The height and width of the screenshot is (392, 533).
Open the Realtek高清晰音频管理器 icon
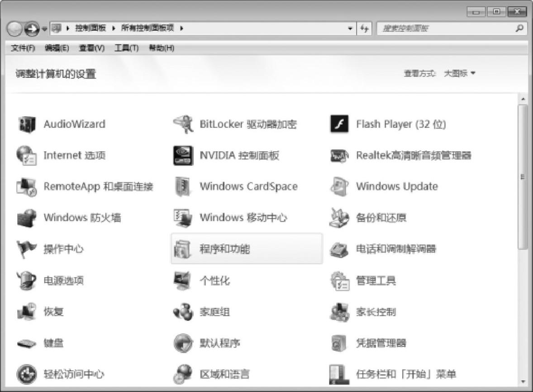339,156
